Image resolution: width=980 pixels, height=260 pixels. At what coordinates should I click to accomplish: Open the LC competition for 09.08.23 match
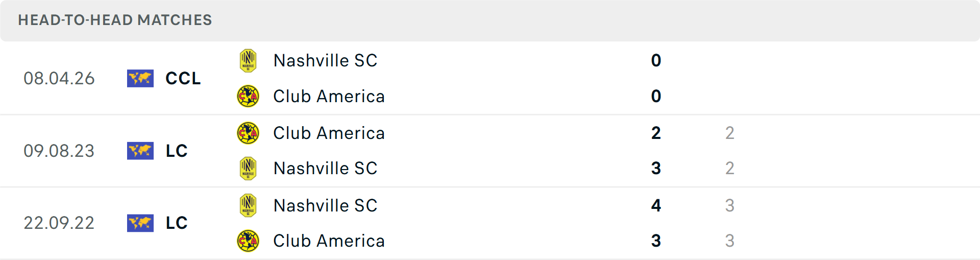pos(177,151)
